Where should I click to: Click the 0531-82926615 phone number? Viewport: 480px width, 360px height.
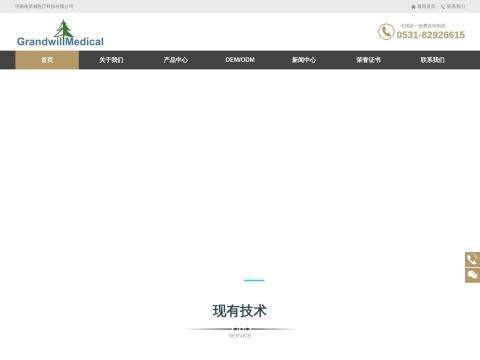(431, 35)
